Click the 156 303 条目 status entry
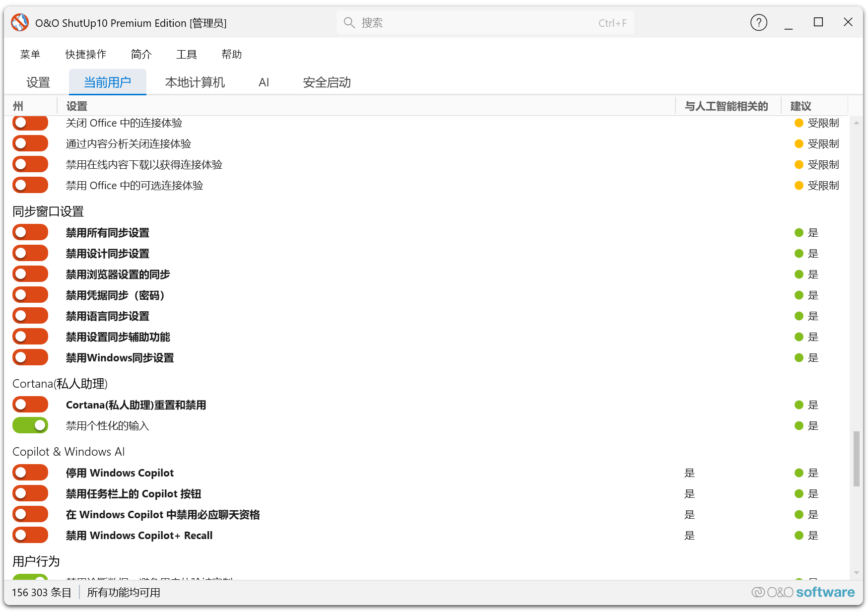This screenshot has height=615, width=868. 42,593
